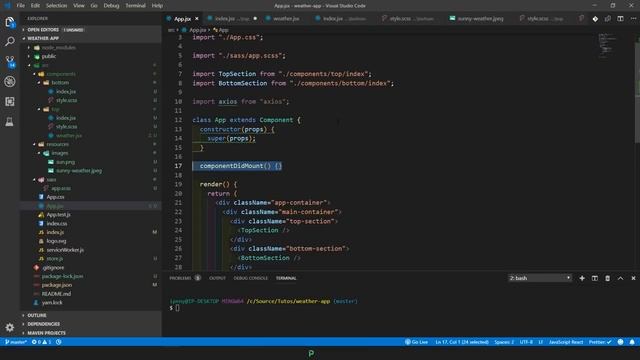The height and width of the screenshot is (360, 640).
Task: Open App.test.js in file tree
Action: (x=91, y=215)
